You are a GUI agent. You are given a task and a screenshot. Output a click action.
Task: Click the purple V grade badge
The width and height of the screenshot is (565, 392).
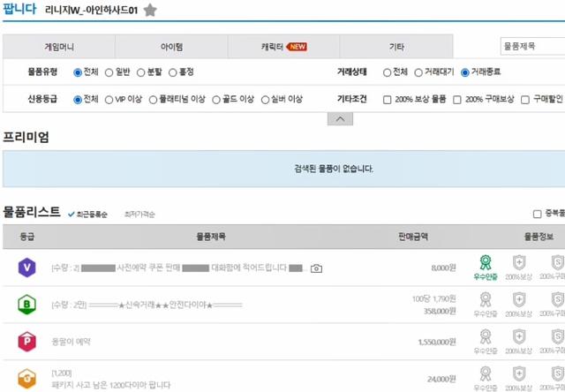click(x=27, y=268)
